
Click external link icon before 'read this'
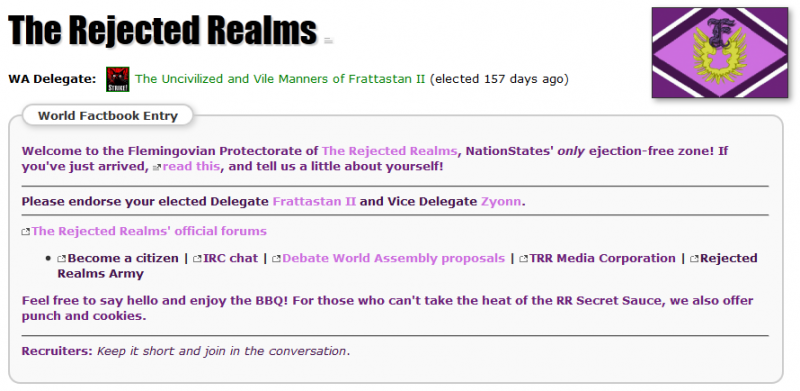157,167
